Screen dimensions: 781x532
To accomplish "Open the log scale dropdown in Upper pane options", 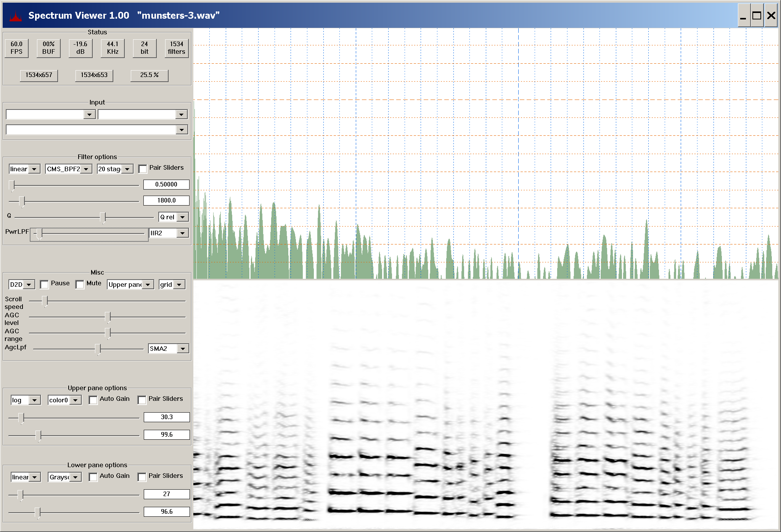I will 26,400.
